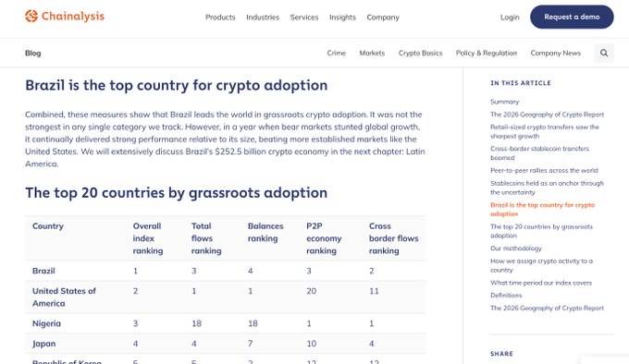Select United States of America row name
Image resolution: width=629 pixels, height=364 pixels.
[64, 297]
